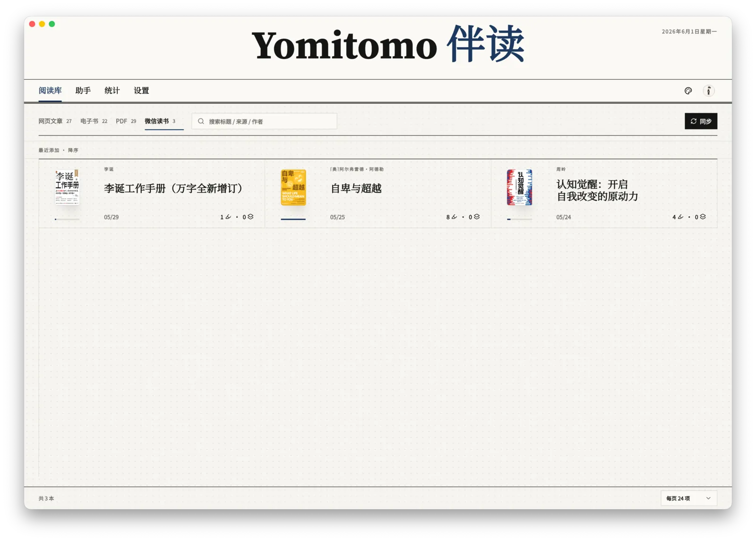Image resolution: width=756 pixels, height=541 pixels.
Task: Click the search magnifier icon
Action: coord(201,121)
